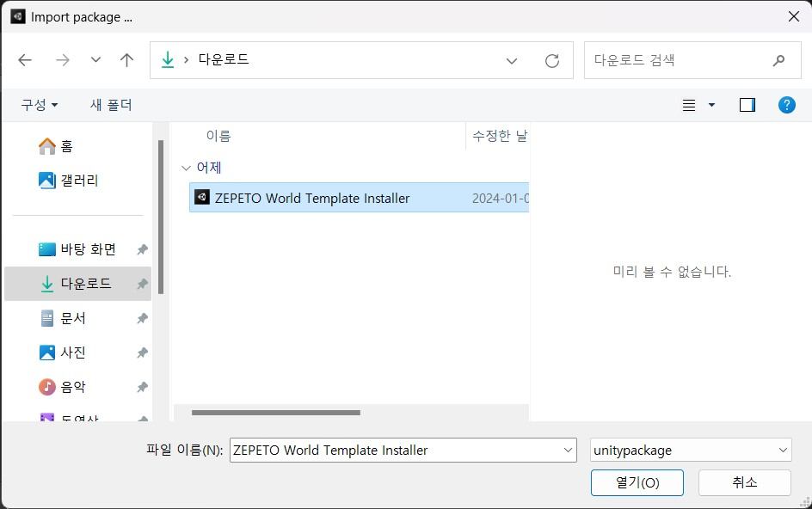Image resolution: width=812 pixels, height=509 pixels.
Task: Open 바탕 화면 in the sidebar
Action: 77,249
